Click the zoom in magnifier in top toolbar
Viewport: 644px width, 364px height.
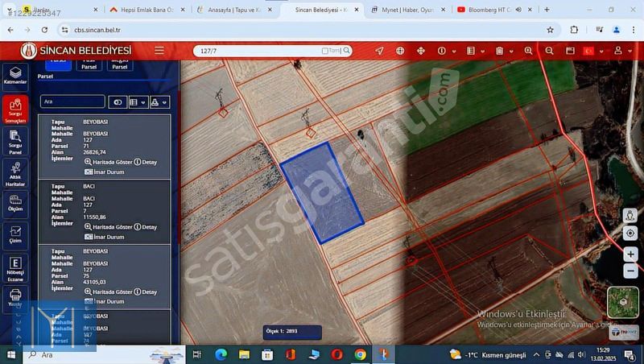[528, 51]
